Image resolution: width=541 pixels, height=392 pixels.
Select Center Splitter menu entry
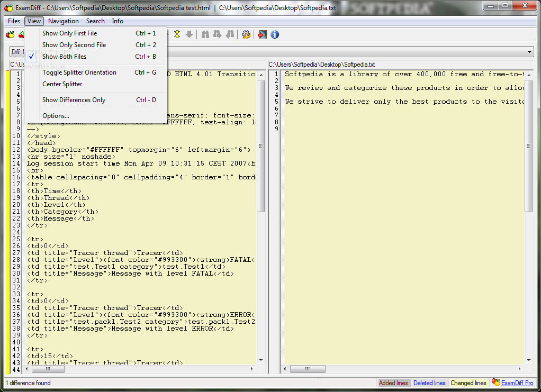(x=95, y=84)
